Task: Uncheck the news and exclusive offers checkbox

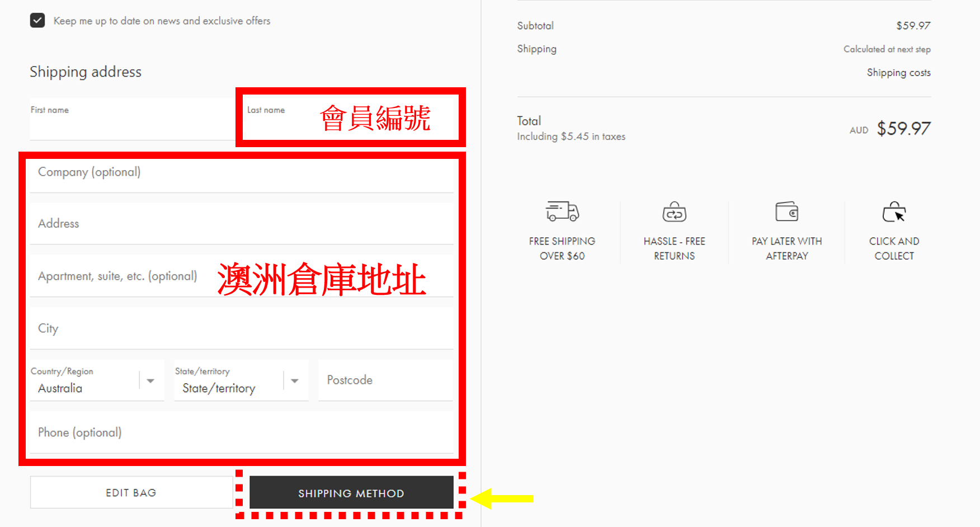Action: tap(37, 21)
